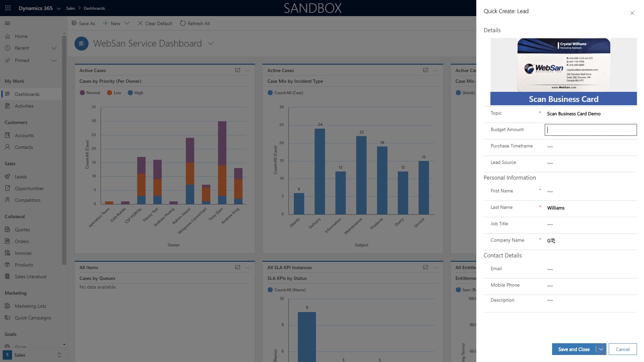Click the Budget Amount input field
The height and width of the screenshot is (362, 644).
coord(590,130)
